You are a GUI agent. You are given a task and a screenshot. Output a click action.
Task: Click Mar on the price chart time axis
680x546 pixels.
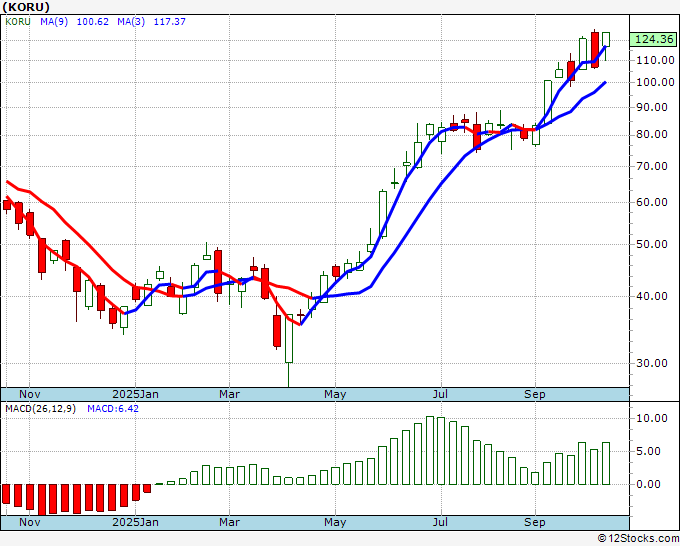(x=229, y=394)
